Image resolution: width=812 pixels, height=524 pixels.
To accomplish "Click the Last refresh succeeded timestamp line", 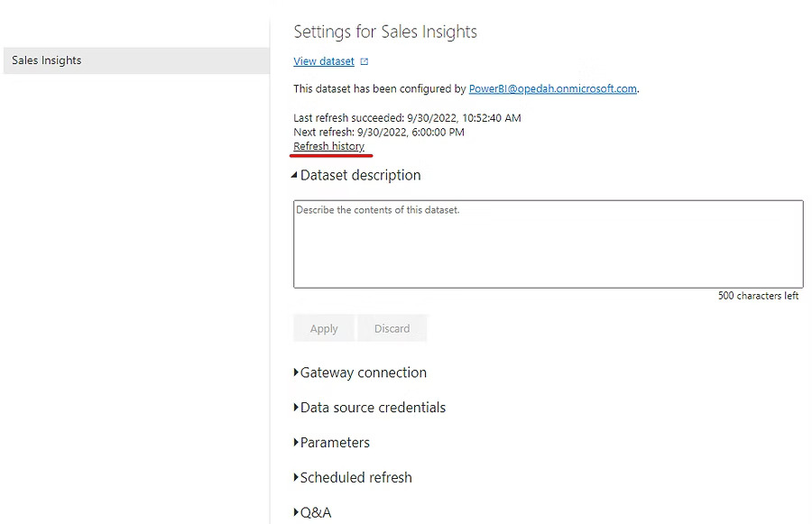I will (x=407, y=118).
